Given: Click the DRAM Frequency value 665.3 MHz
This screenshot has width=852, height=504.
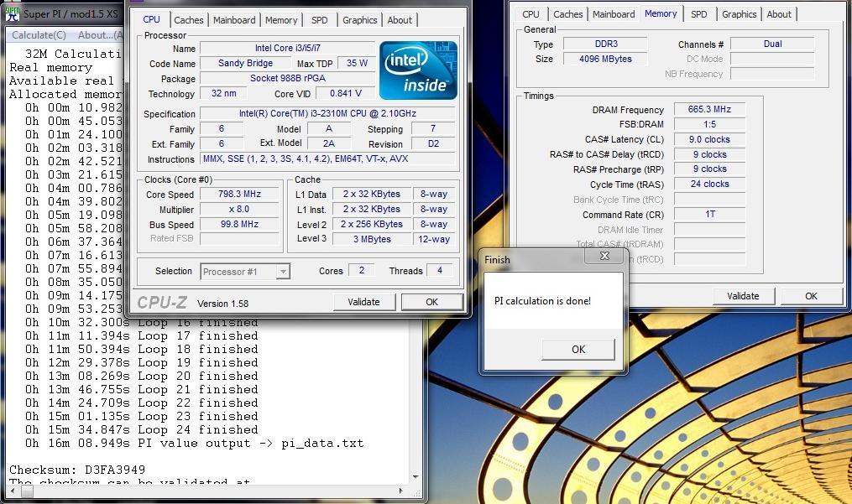Looking at the screenshot, I should pyautogui.click(x=709, y=109).
